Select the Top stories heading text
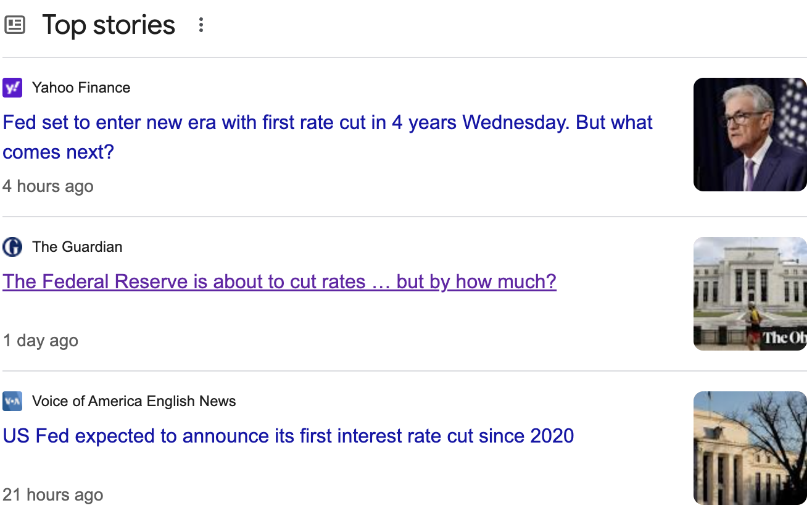This screenshot has height=516, width=812. pyautogui.click(x=109, y=25)
